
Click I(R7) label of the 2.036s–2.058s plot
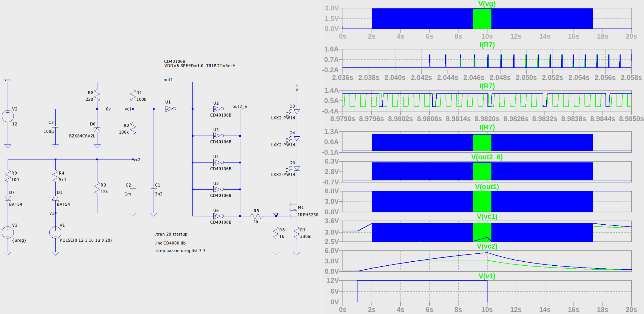pos(487,45)
